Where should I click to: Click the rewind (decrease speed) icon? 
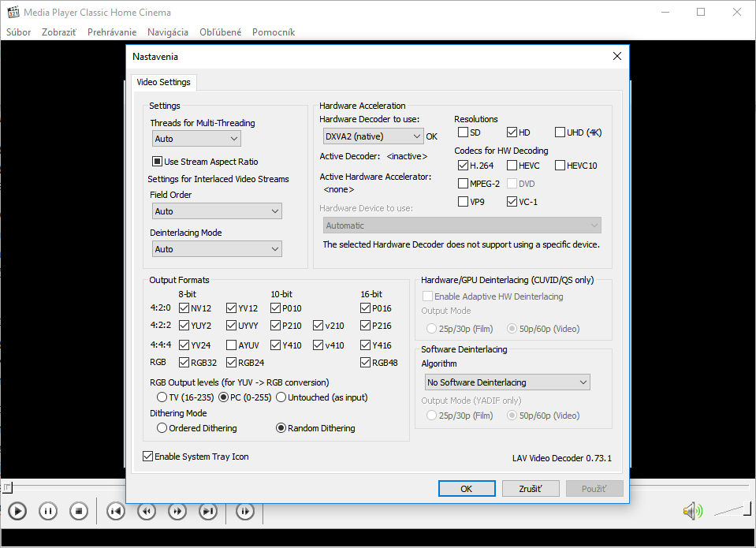pyautogui.click(x=147, y=511)
